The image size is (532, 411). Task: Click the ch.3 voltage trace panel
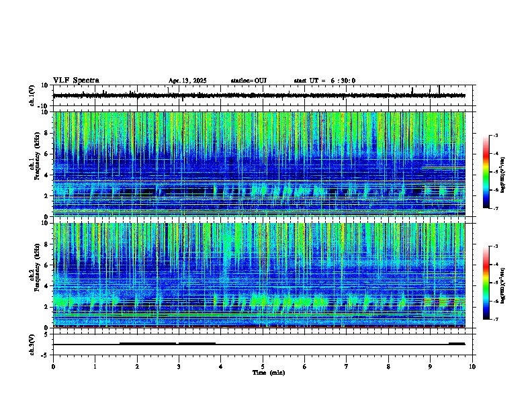click(x=263, y=345)
